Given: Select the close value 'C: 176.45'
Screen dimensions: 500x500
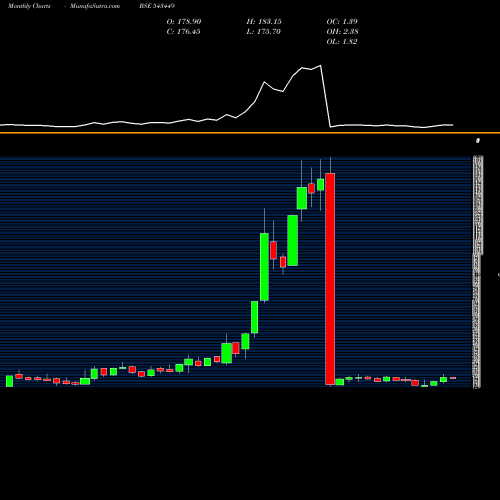Looking at the screenshot, I should tap(184, 31).
